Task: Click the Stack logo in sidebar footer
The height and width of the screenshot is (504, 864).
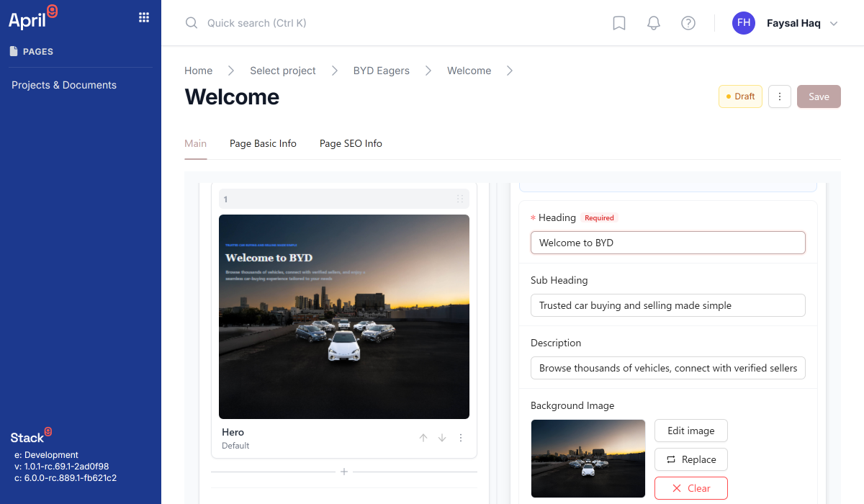Action: [x=31, y=435]
